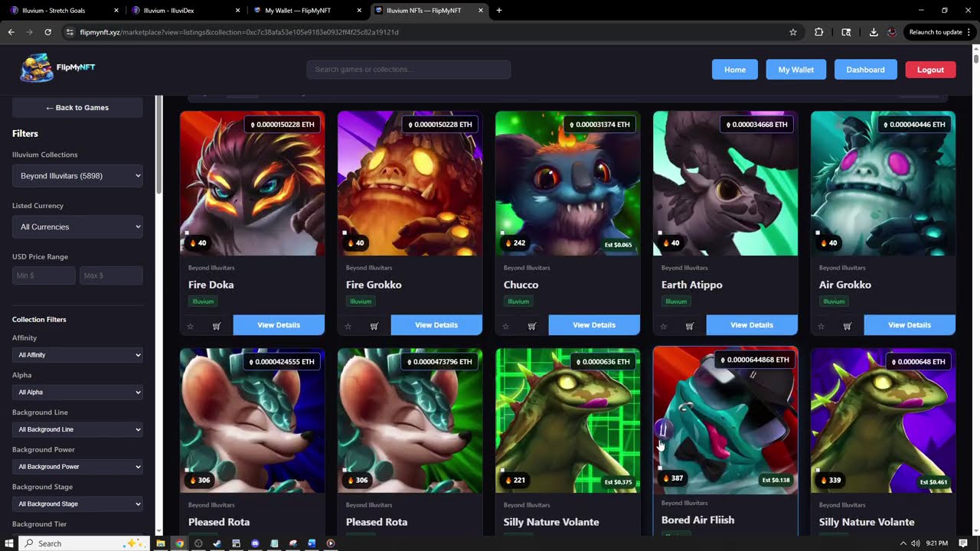Favorite the Air Grokko listing star
Screen dimensions: 980x551
(822, 326)
